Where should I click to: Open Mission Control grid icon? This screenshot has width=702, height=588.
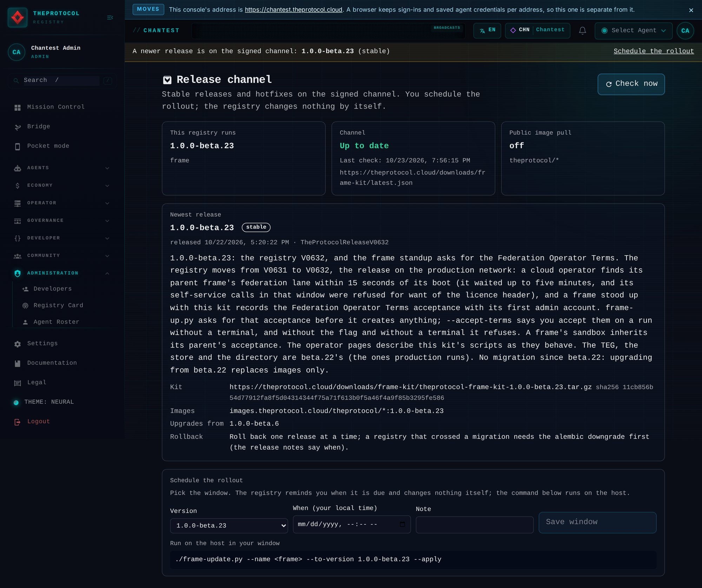coord(18,107)
